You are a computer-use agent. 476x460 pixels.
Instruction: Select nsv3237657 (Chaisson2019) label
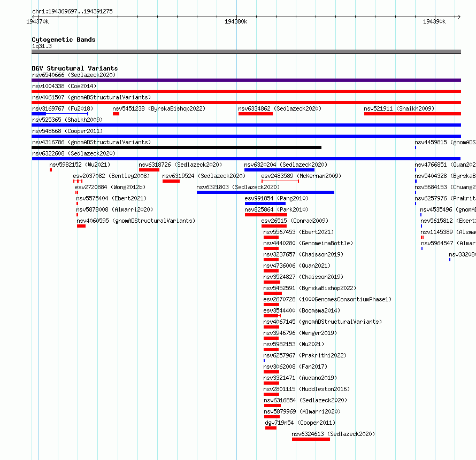click(x=303, y=254)
